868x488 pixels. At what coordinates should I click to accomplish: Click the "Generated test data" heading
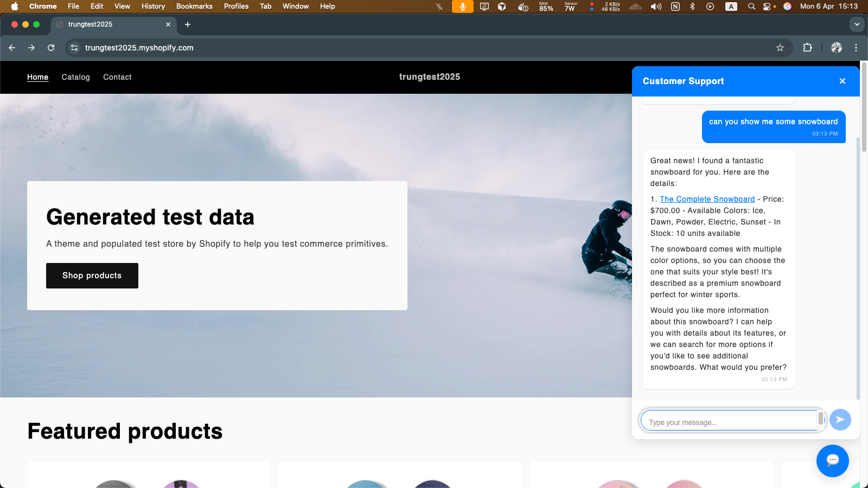[x=150, y=217]
